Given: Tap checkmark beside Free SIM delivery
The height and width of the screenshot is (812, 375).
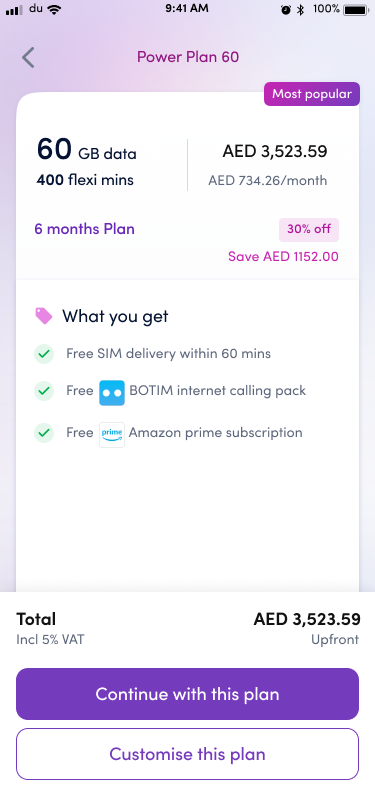Looking at the screenshot, I should point(44,354).
